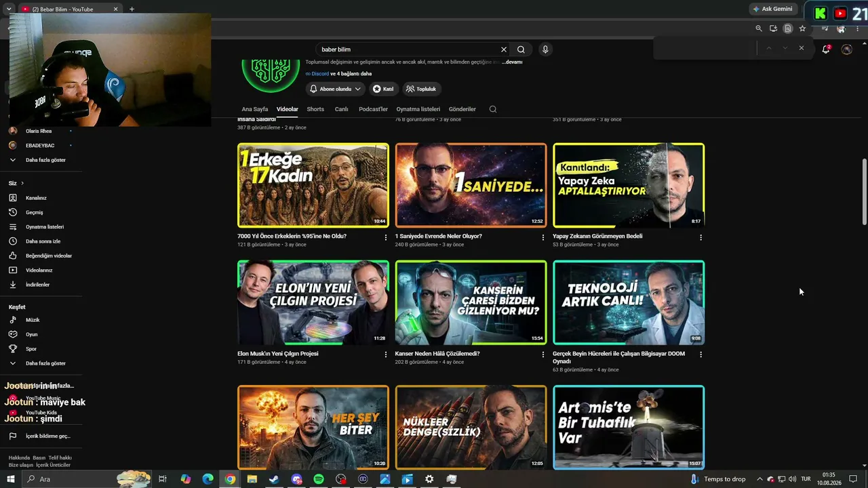Open Beğendiğim videolar in sidebar
Viewport: 868px width, 488px height.
[x=41, y=256]
